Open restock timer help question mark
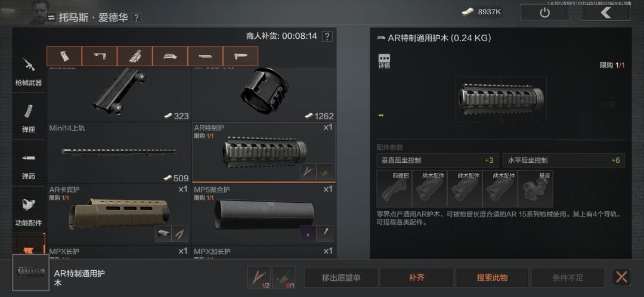The image size is (644, 297). pos(327,36)
